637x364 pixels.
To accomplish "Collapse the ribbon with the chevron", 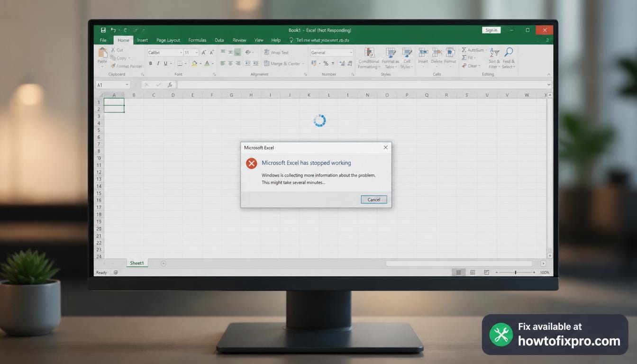I will (549, 74).
